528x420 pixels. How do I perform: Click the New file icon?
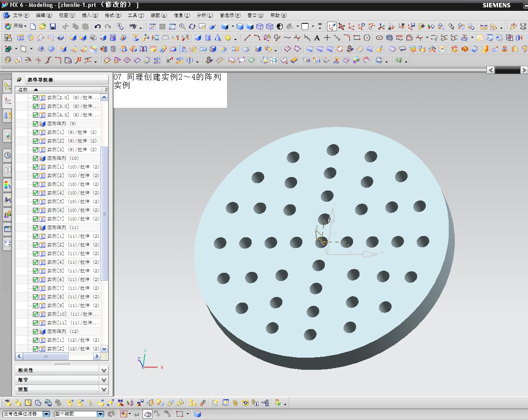(x=33, y=26)
